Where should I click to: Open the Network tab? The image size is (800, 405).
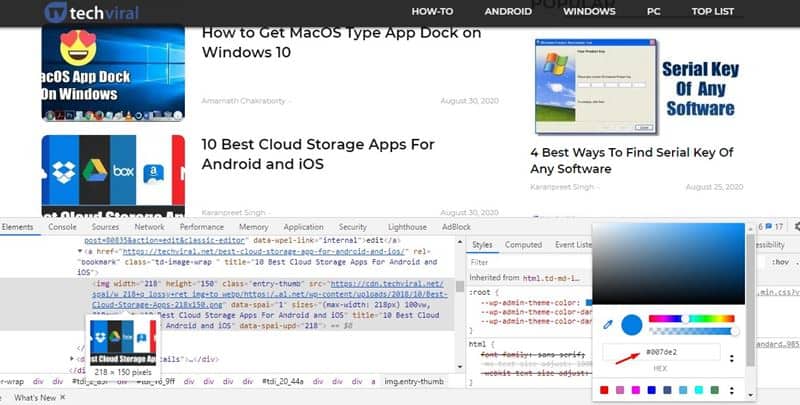149,227
